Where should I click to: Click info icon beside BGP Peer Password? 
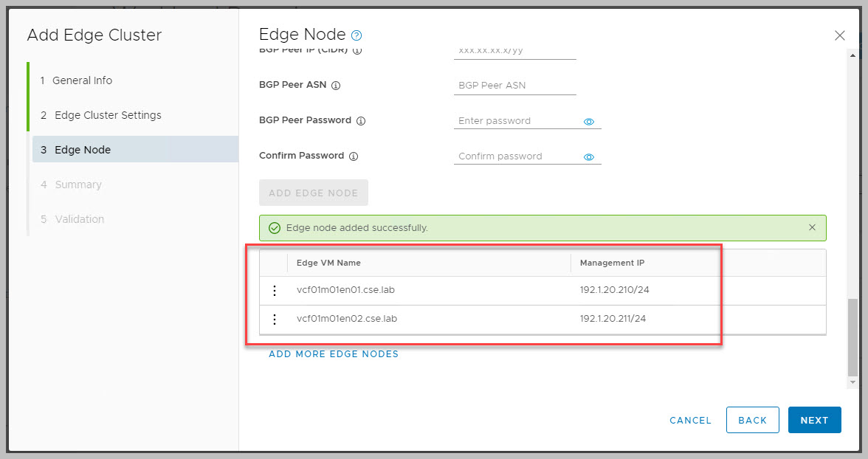pos(361,121)
